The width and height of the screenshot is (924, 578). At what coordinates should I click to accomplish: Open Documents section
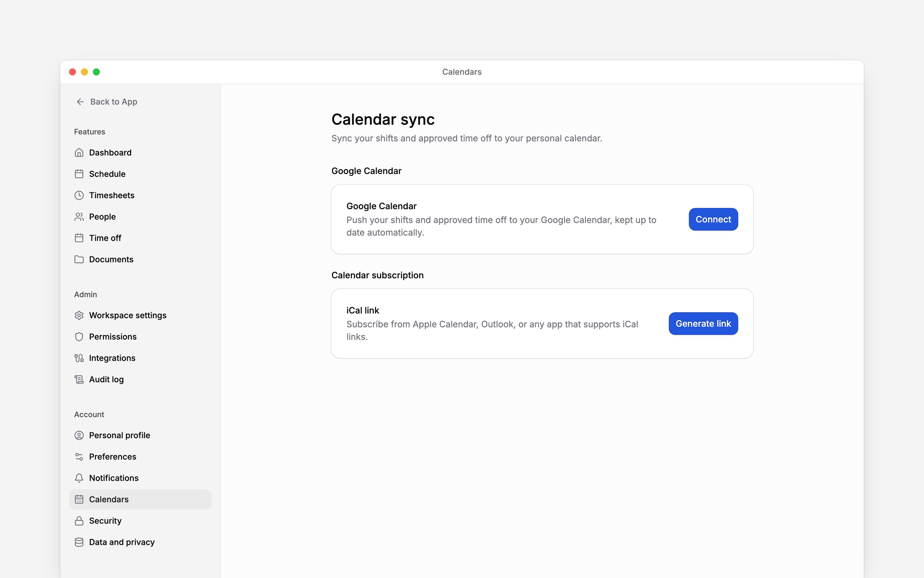tap(140, 259)
